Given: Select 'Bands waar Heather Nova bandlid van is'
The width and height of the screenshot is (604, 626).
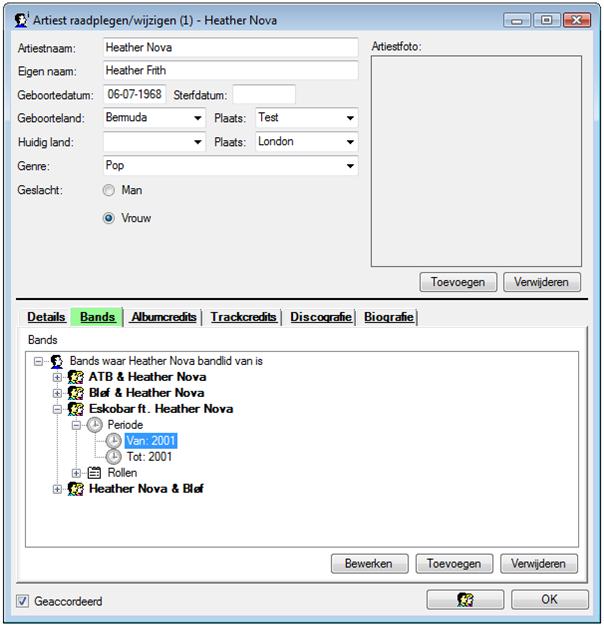Looking at the screenshot, I should (166, 361).
